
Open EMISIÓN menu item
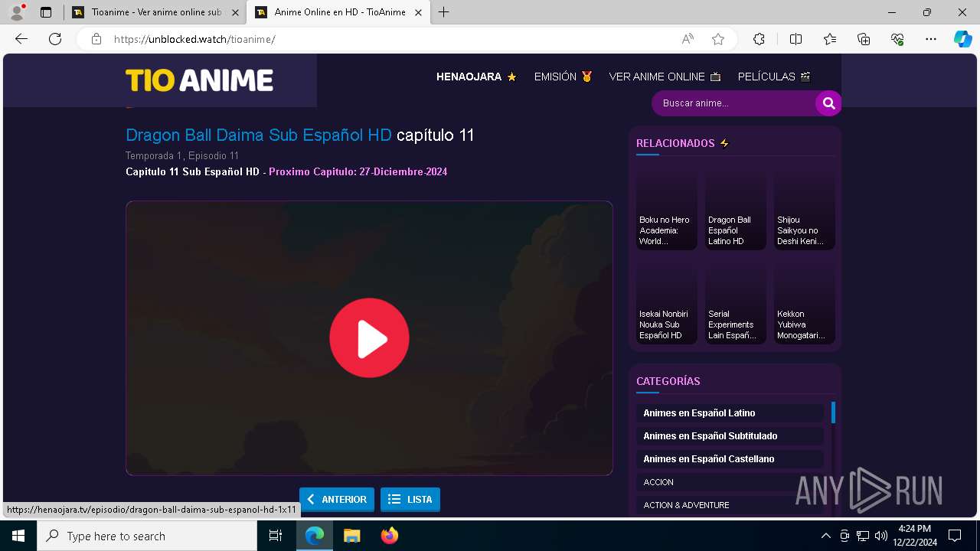(563, 77)
